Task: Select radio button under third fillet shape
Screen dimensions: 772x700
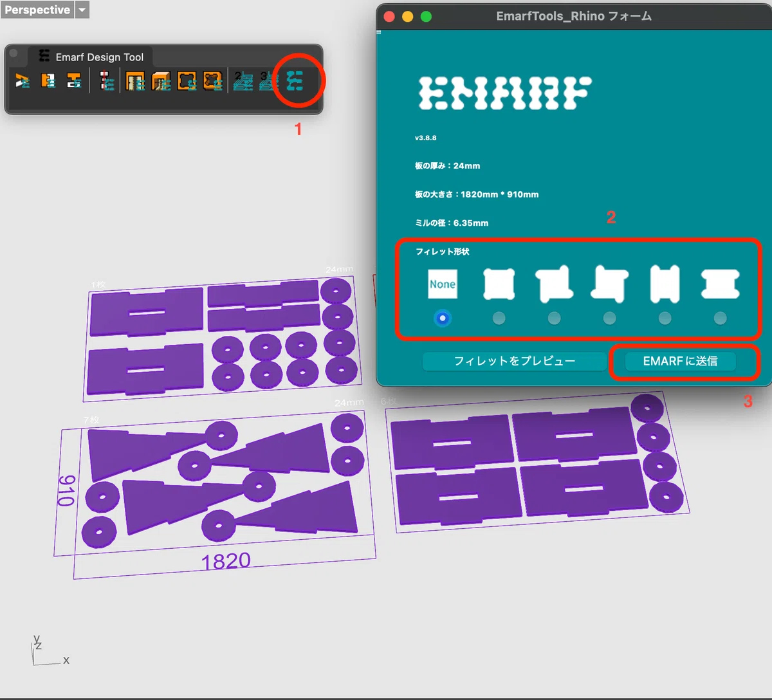Action: click(x=554, y=318)
